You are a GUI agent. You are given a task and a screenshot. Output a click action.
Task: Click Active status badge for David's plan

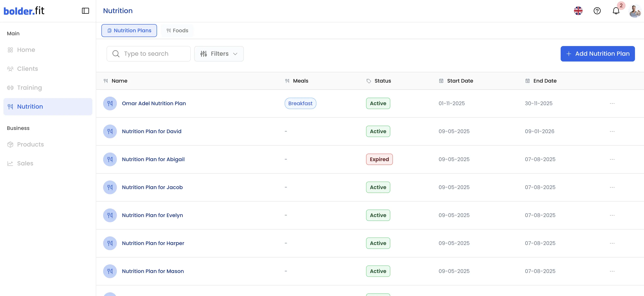pyautogui.click(x=378, y=131)
